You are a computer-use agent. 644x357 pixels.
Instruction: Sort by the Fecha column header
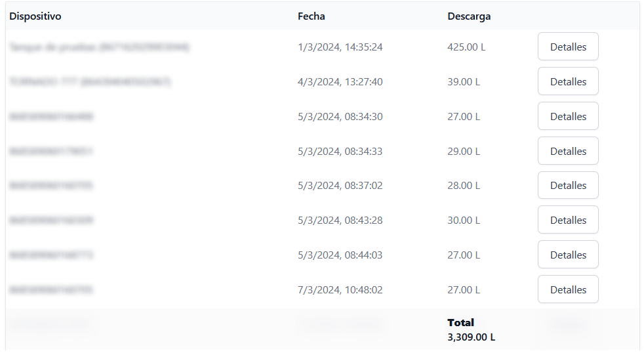click(311, 16)
